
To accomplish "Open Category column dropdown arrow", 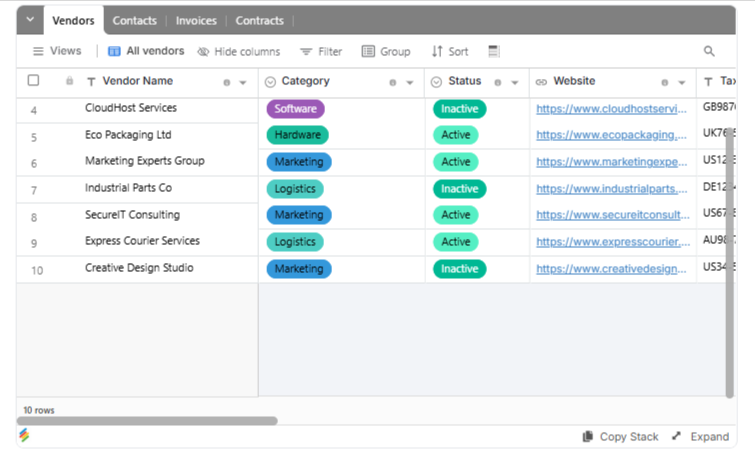I will [409, 83].
